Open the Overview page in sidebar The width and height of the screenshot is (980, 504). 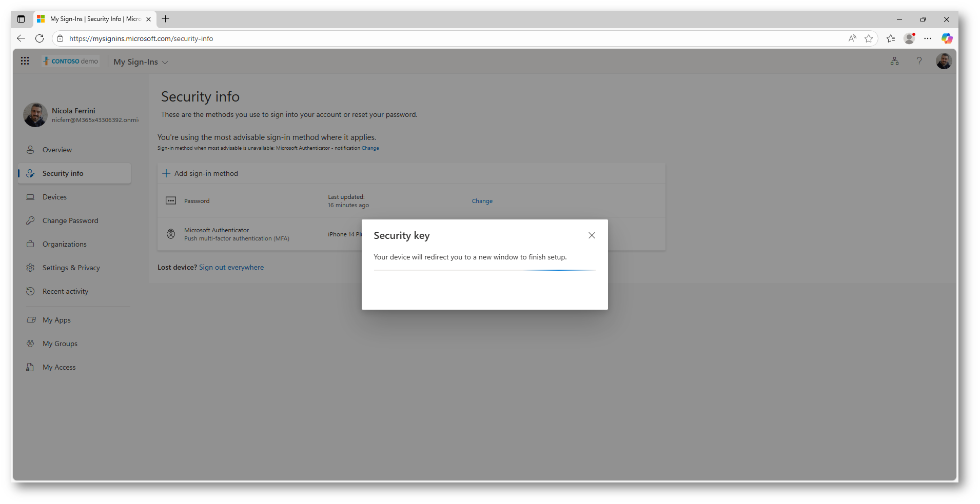point(57,150)
